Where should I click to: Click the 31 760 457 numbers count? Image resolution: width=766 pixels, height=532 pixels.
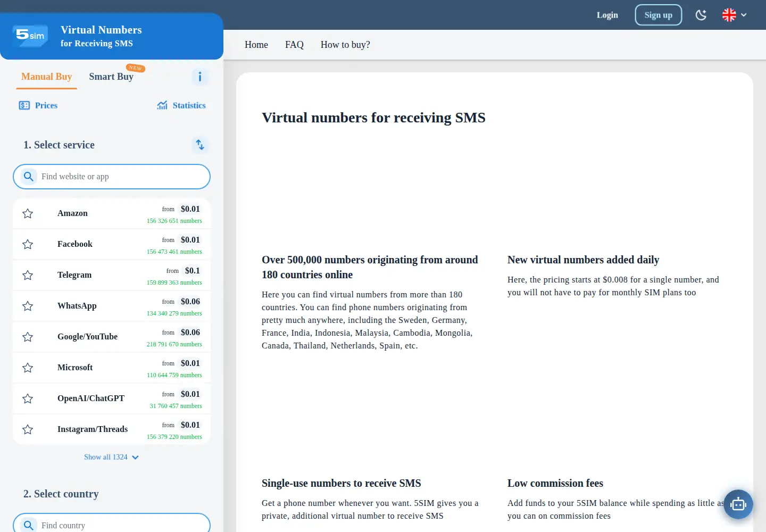click(x=176, y=406)
